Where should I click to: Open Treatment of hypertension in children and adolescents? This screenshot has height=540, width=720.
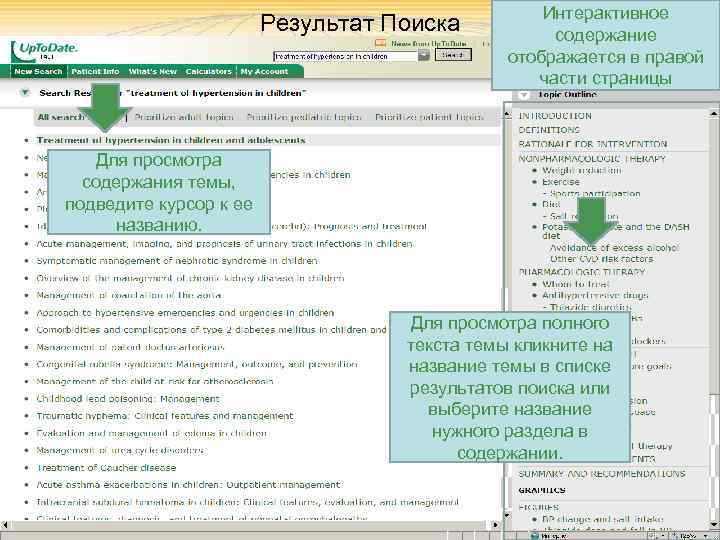(171, 140)
